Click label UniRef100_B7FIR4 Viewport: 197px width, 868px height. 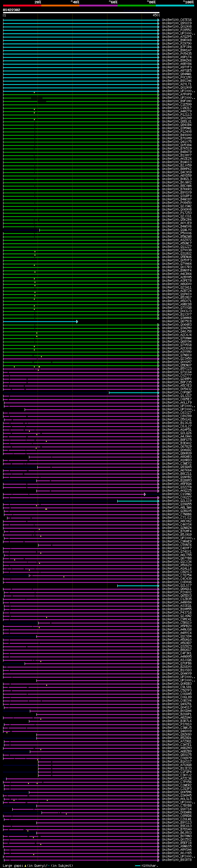click(x=177, y=47)
